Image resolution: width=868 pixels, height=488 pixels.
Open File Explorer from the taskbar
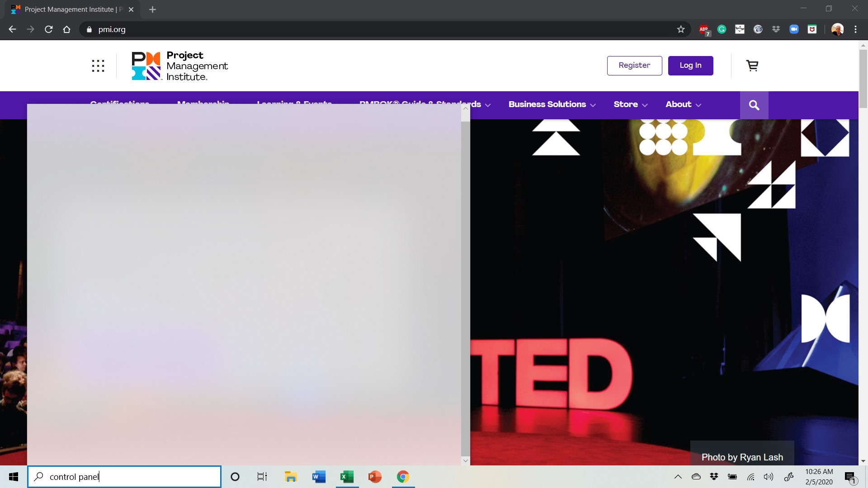pos(291,477)
